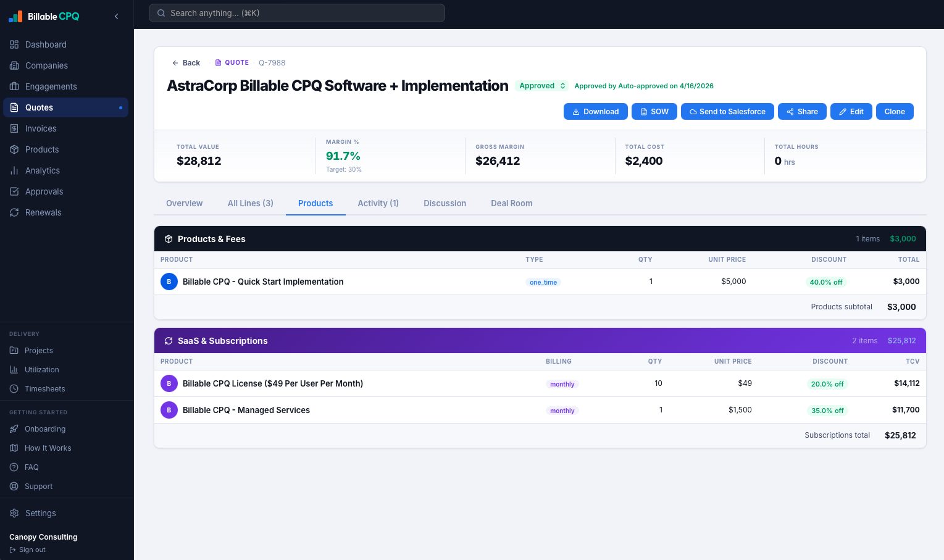944x560 pixels.
Task: Open the SOW document
Action: click(x=654, y=112)
